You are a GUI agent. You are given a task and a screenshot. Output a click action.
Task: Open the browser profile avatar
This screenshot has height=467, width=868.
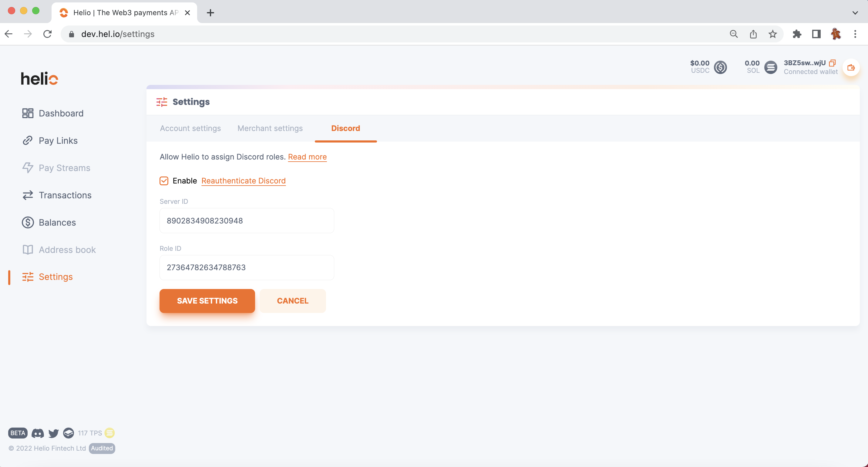coord(836,34)
